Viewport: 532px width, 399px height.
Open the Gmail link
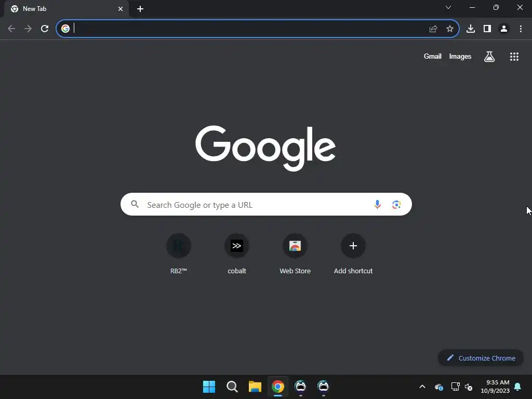(x=433, y=56)
